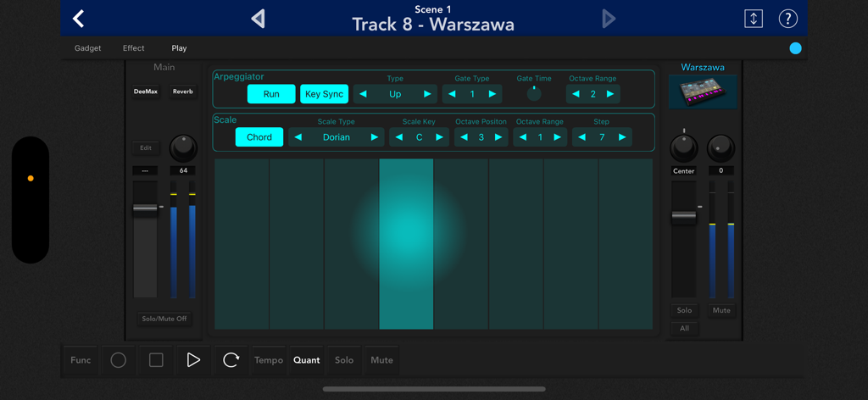Switch to previous track with the left triangle
The height and width of the screenshot is (400, 868).
point(258,19)
